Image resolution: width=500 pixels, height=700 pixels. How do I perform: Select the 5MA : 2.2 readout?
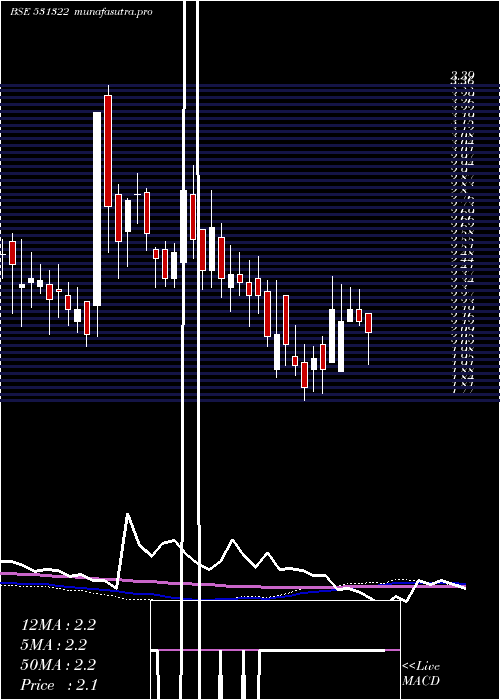pos(54,645)
